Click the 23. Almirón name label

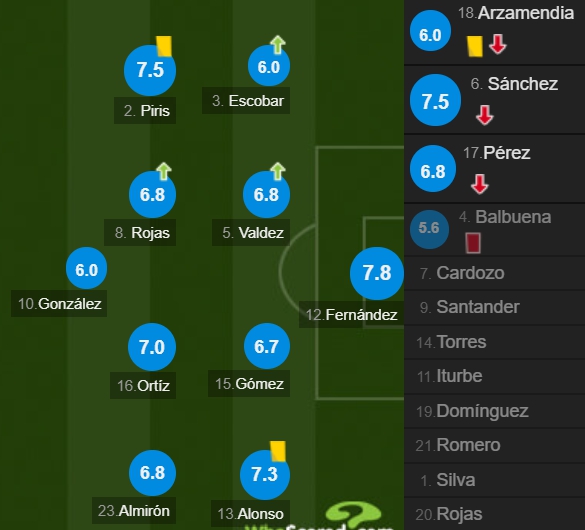(x=134, y=511)
